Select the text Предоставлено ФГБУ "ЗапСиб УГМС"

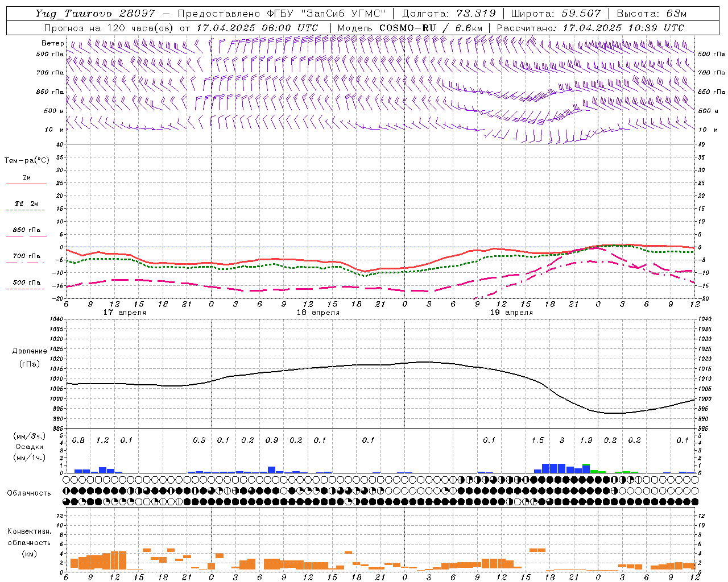click(282, 14)
